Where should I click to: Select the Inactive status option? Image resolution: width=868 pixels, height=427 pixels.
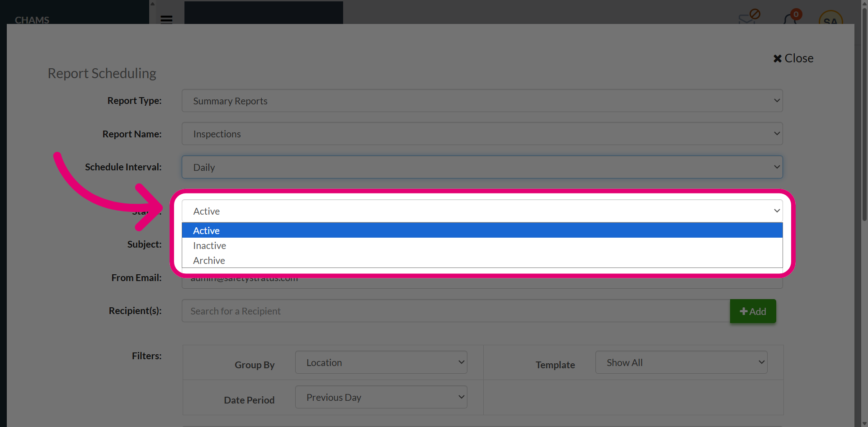point(482,245)
